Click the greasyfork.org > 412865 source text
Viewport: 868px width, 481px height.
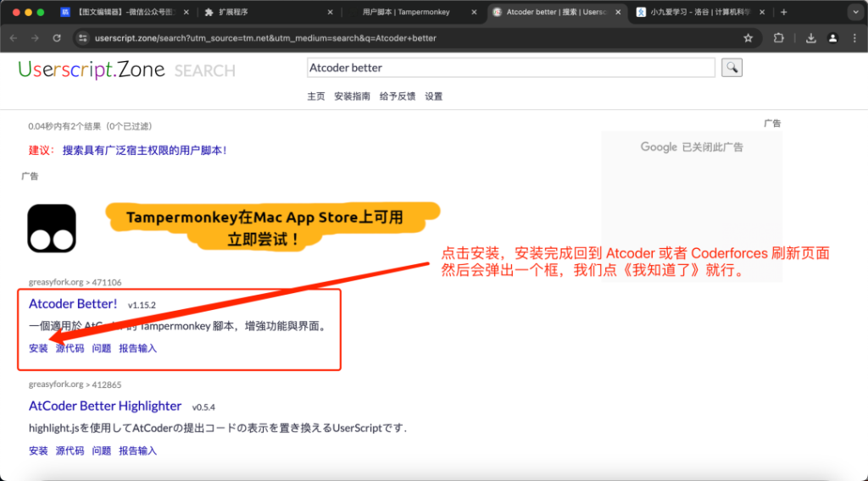[x=75, y=384]
